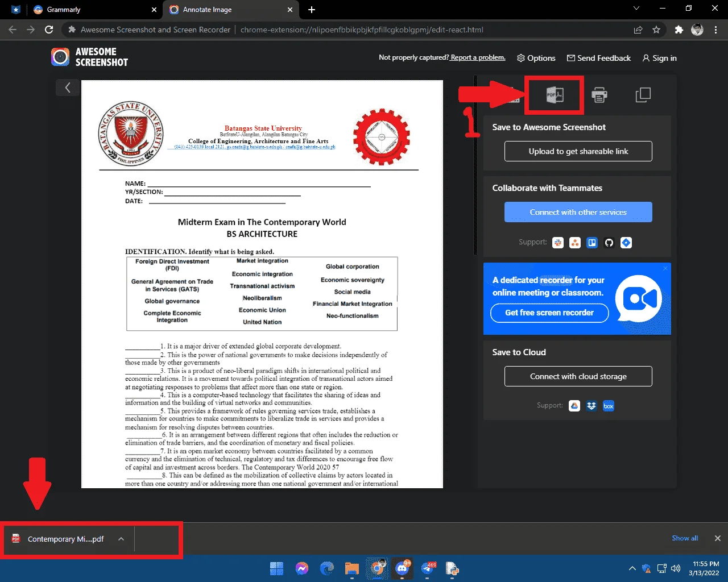Image resolution: width=728 pixels, height=582 pixels.
Task: Reload the current page
Action: point(49,30)
